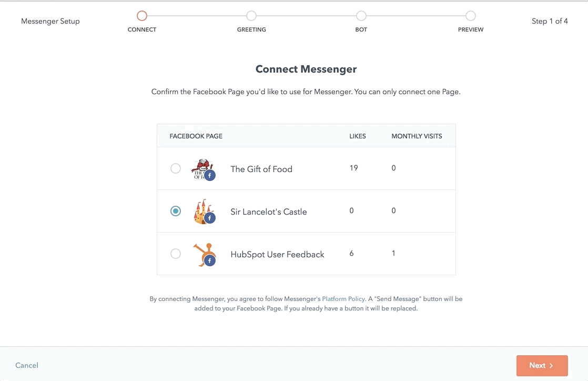
Task: Click the Connect Messenger heading
Action: pos(306,69)
